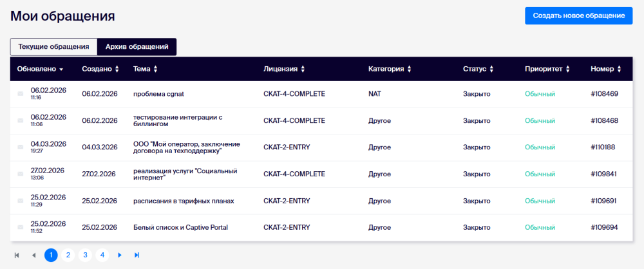Click the Создать новое обращение button
Viewport: 644px width, 269px height.
[x=578, y=15]
